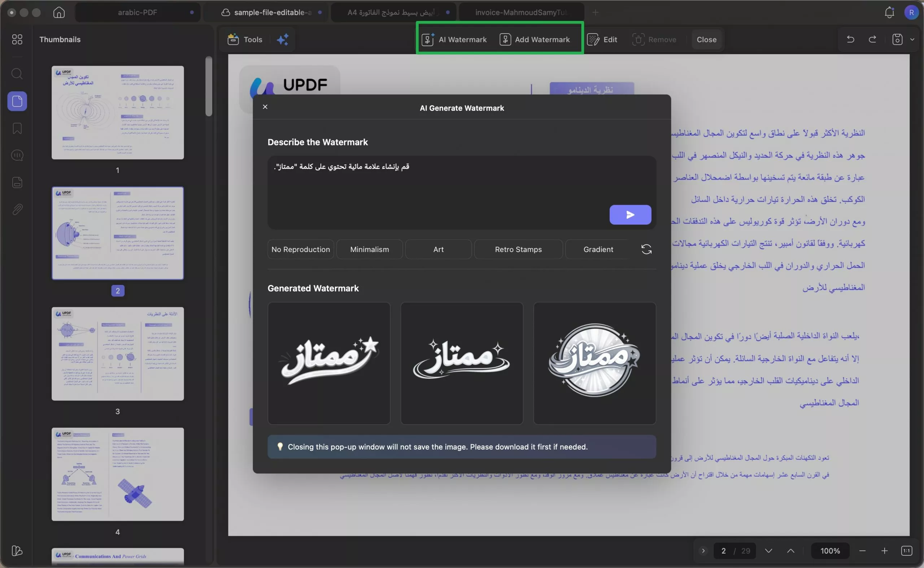Submit the watermark prompt with the arrow button
Image resolution: width=924 pixels, height=568 pixels.
pyautogui.click(x=630, y=215)
